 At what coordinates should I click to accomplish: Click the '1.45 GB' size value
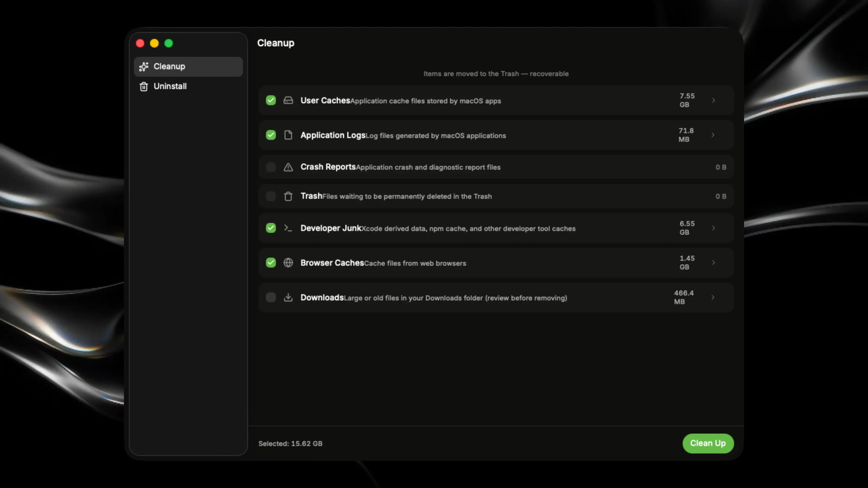pyautogui.click(x=687, y=263)
